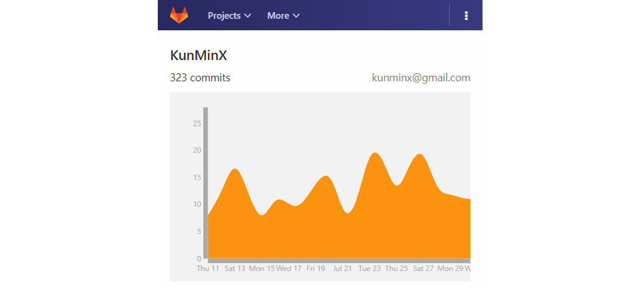The image size is (644, 288).
Task: Click the GitLab fox logo
Action: pos(179,15)
